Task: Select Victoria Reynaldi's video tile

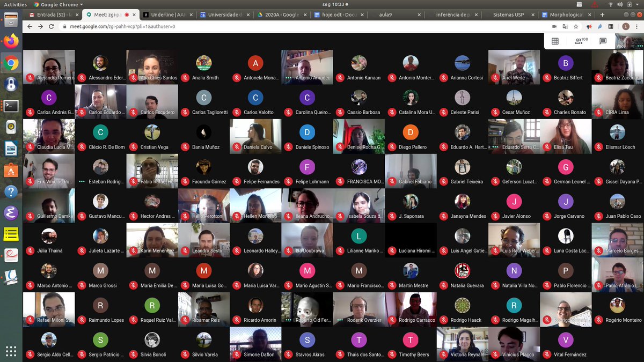Action: [x=463, y=344]
